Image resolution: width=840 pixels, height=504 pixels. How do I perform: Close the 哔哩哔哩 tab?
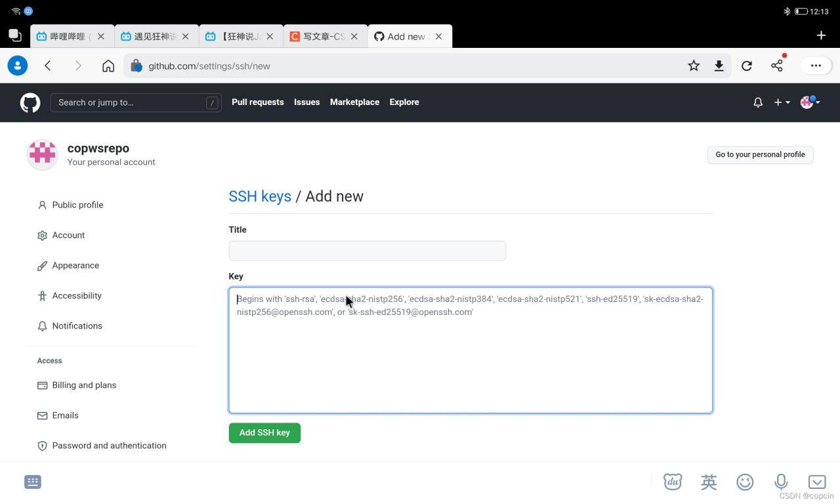101,37
